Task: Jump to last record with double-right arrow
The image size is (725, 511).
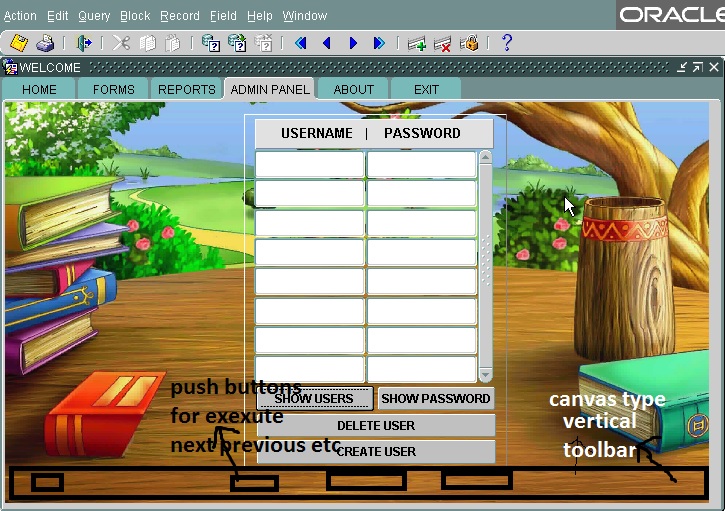Action: pyautogui.click(x=379, y=43)
